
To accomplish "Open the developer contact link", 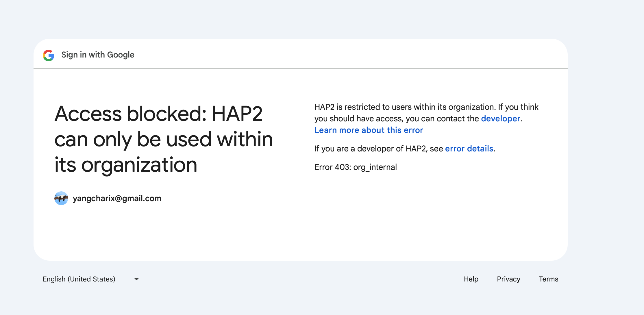I will click(x=501, y=118).
